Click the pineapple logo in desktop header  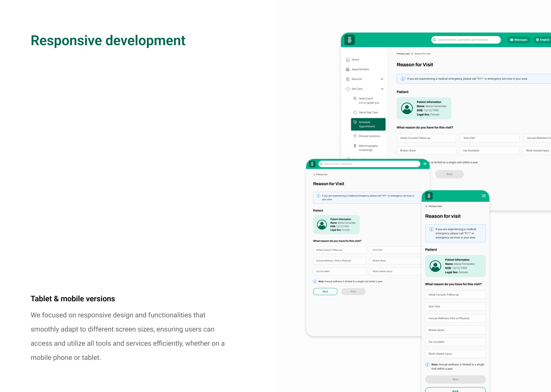click(349, 40)
